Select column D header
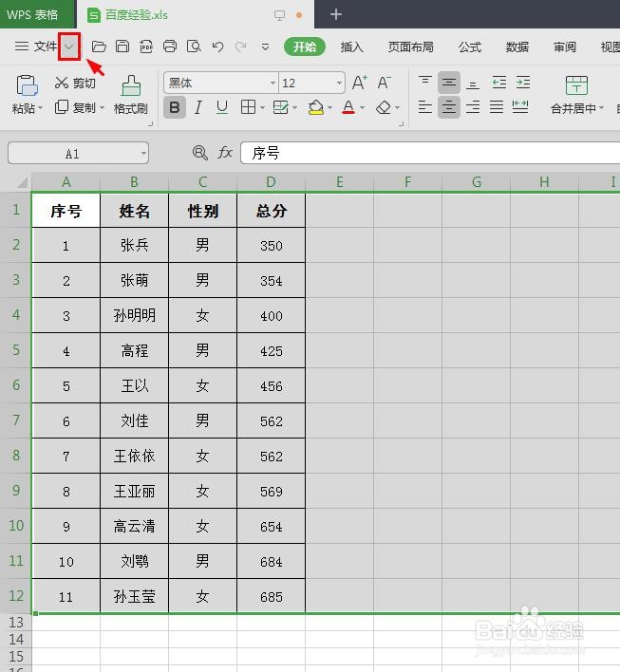Screen dimensions: 620x672 click(271, 182)
